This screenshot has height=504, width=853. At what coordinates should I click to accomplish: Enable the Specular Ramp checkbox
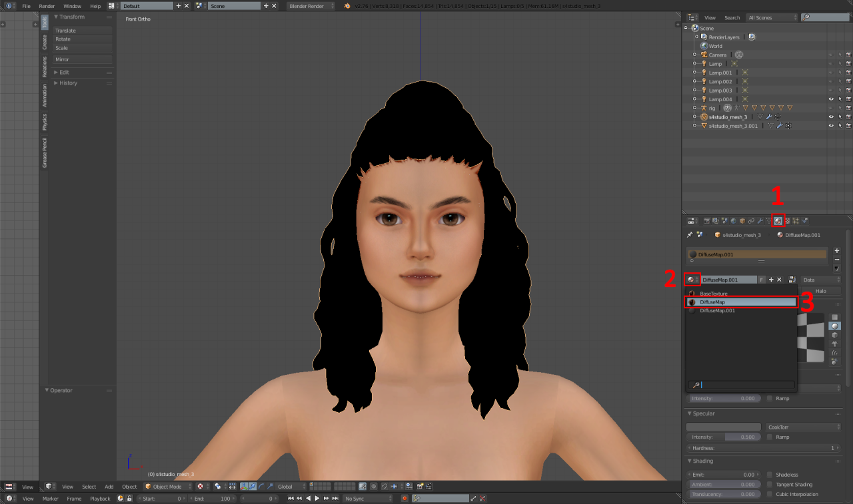coord(770,437)
